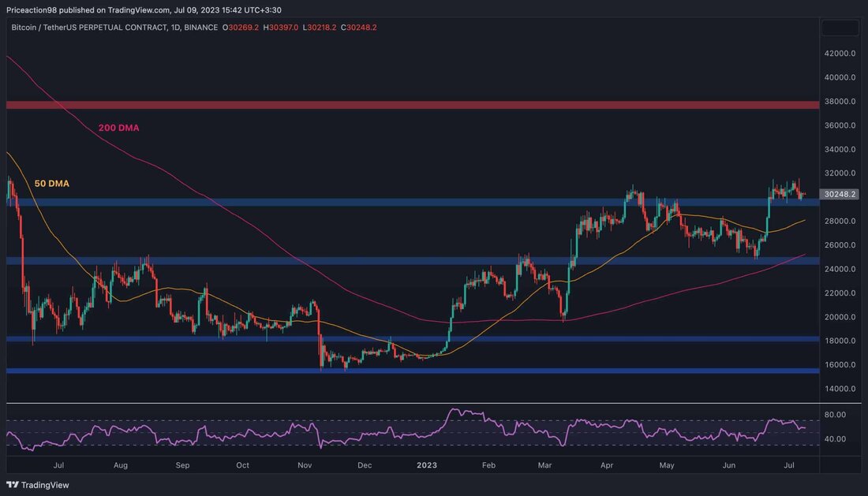Screen dimensions: 868x496
Task: Click the 40000.0 price axis label
Action: (x=840, y=77)
